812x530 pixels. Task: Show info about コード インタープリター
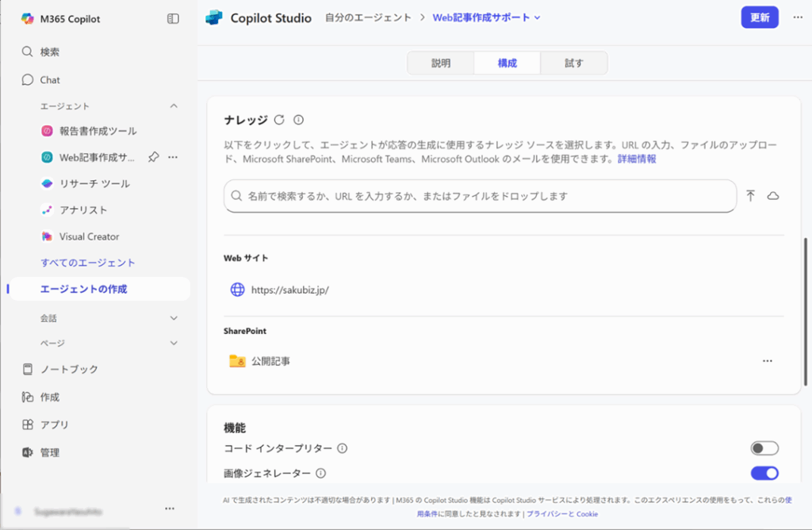point(343,448)
